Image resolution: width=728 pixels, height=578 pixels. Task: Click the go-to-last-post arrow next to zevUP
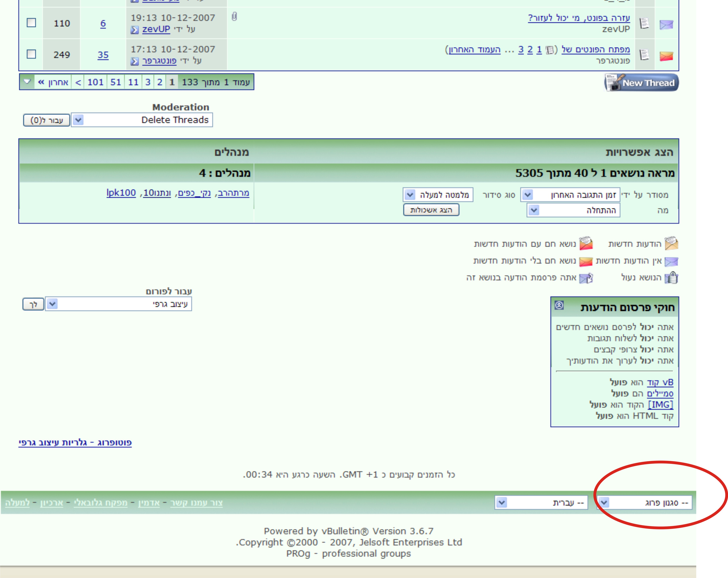coord(134,30)
